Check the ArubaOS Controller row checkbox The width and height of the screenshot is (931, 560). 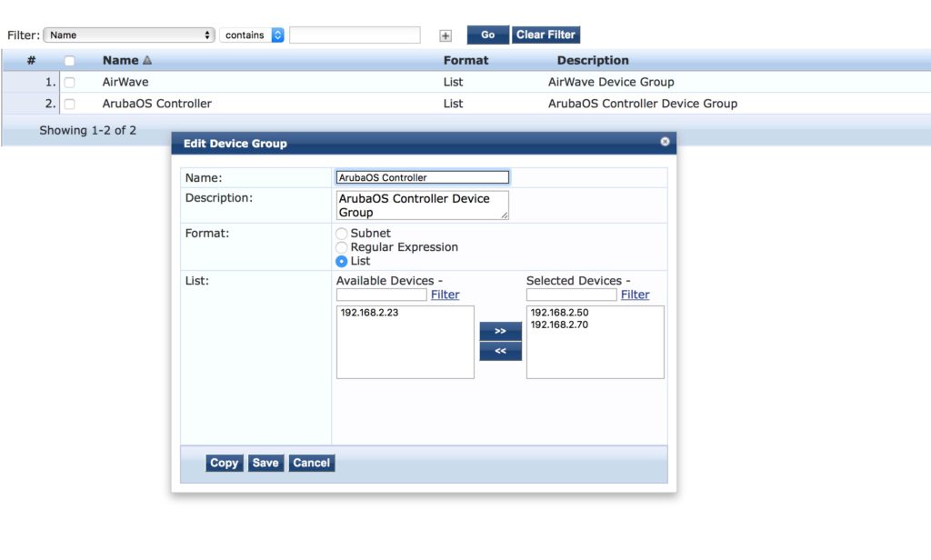point(69,104)
